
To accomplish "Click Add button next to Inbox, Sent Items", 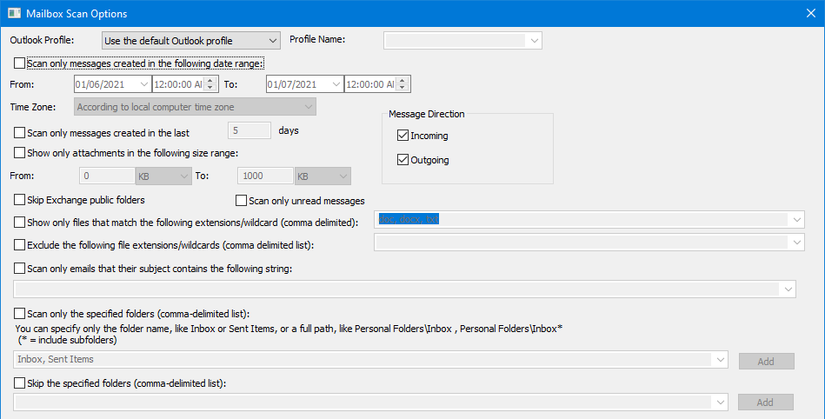I will click(x=767, y=361).
